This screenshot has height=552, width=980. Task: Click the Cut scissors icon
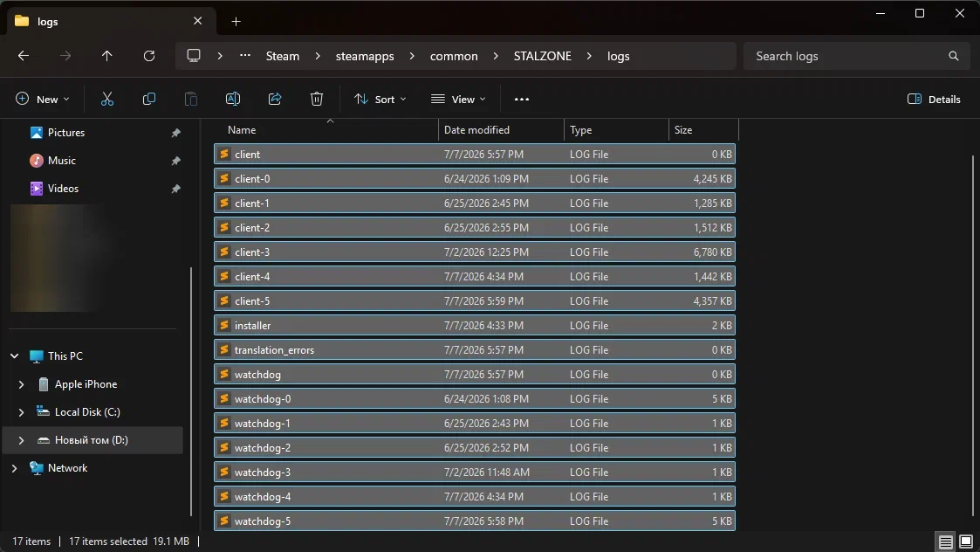point(107,99)
